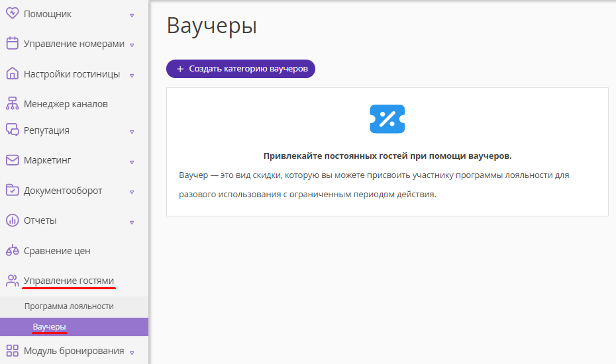Image resolution: width=616 pixels, height=364 pixels.
Task: Expand the Маркетинг dropdown arrow
Action: 132,162
